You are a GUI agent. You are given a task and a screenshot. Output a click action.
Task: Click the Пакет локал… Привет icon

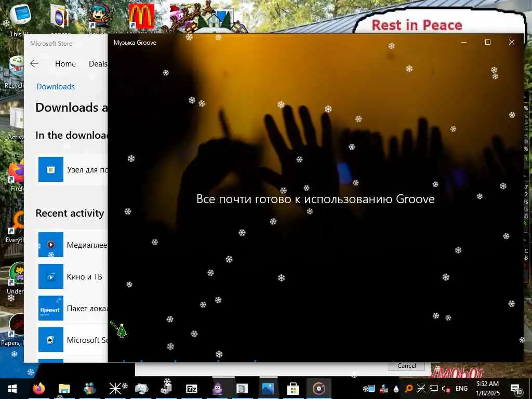(51, 308)
